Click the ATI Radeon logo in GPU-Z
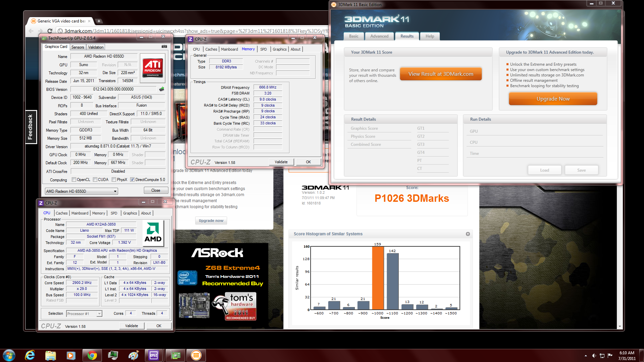 pyautogui.click(x=153, y=68)
